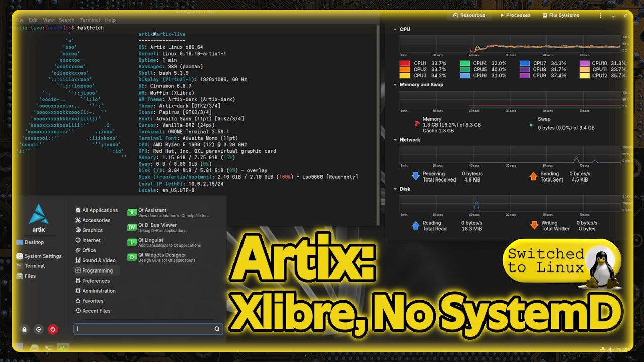Open the Administration gear icon
This screenshot has height=362, width=644.
(78, 291)
